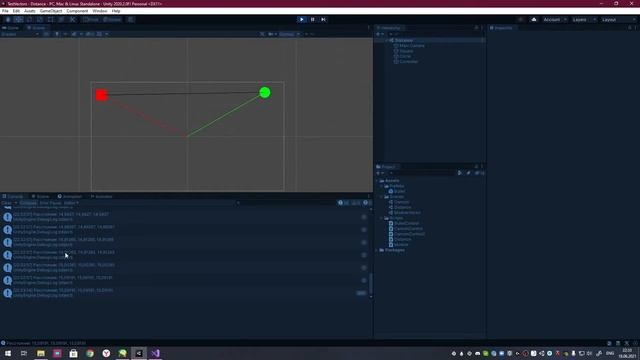This screenshot has width=640, height=360.
Task: Open the custom editor tools icon
Action: click(x=72, y=19)
